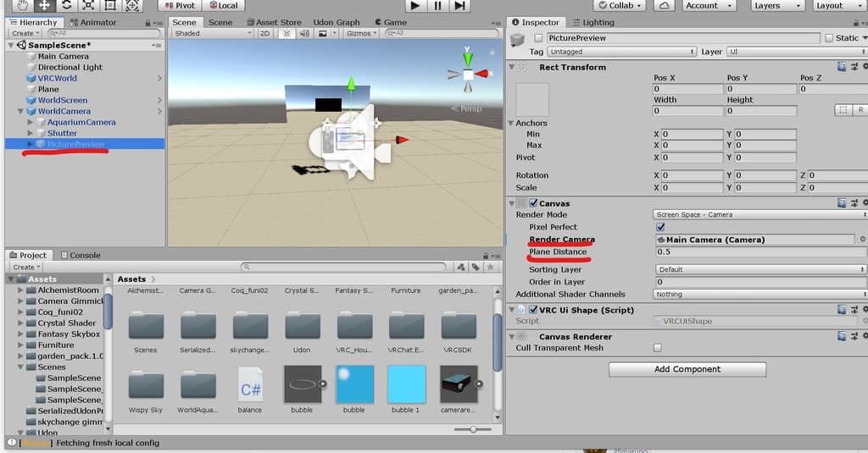Select the Transform tool
The width and height of the screenshot is (868, 453).
coord(131,6)
